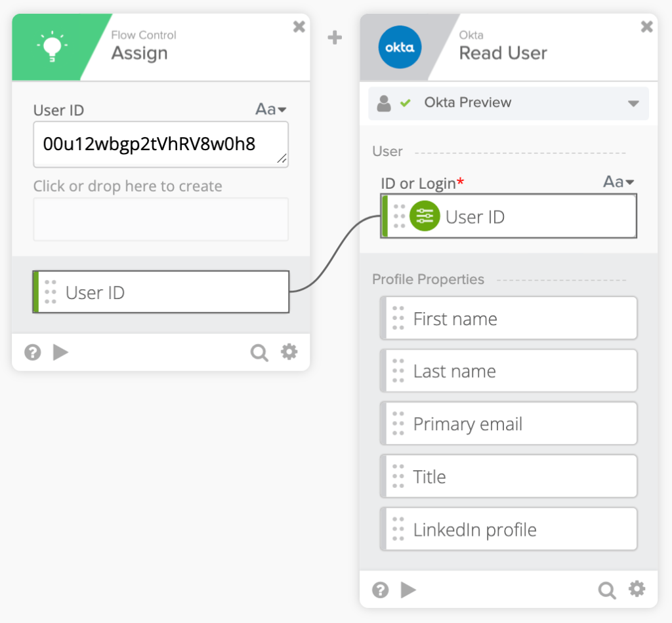Run the Assign card with play icon
Image resolution: width=672 pixels, height=623 pixels.
[60, 353]
